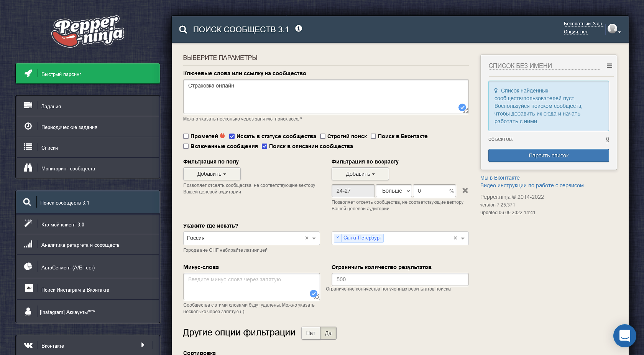Select Нет for other filter options
Image resolution: width=644 pixels, height=355 pixels.
311,333
